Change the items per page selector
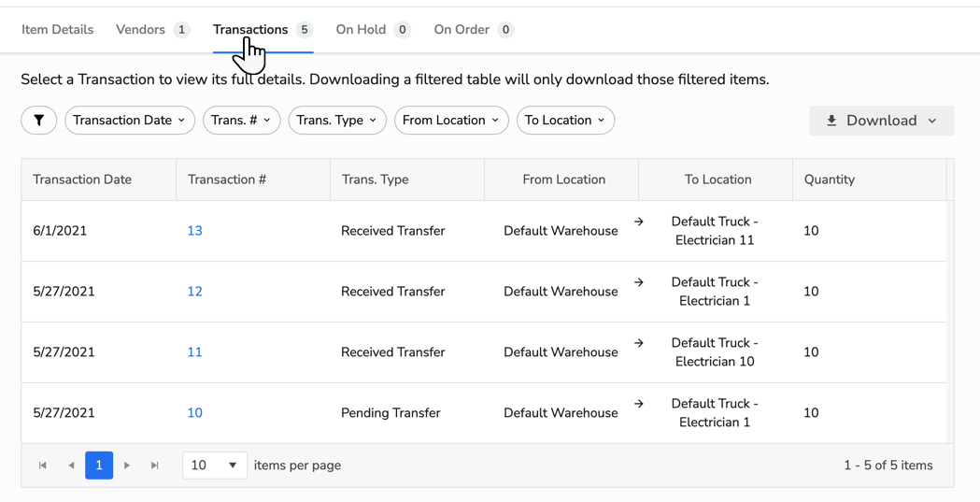Screen dimensions: 980x502 [x=214, y=466]
